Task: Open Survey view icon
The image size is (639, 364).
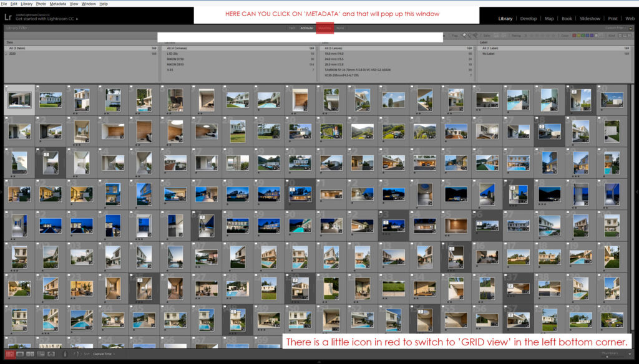Action: coord(41,354)
